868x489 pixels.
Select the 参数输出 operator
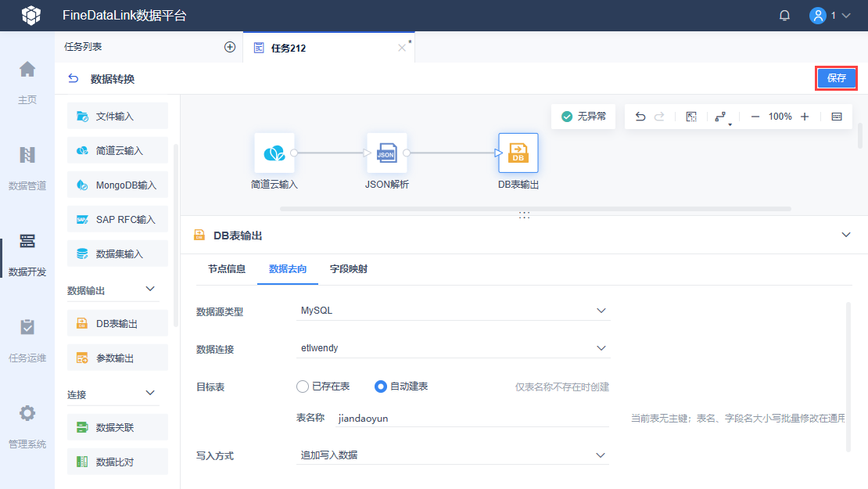[x=117, y=358]
